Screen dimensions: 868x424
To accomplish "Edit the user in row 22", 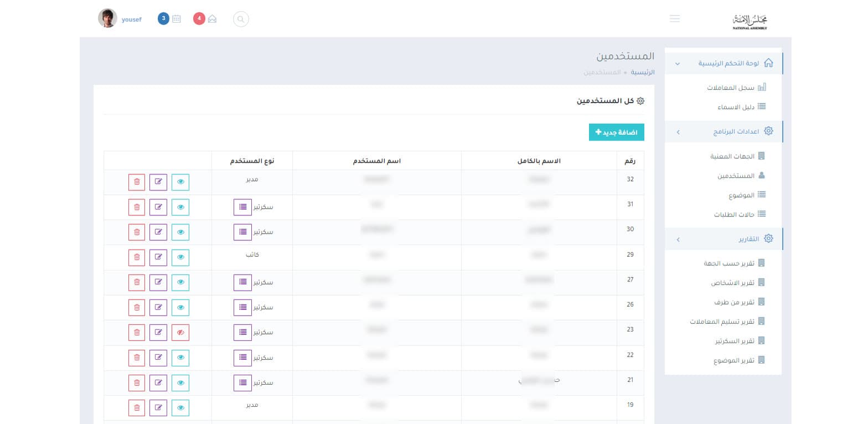I will tap(159, 358).
